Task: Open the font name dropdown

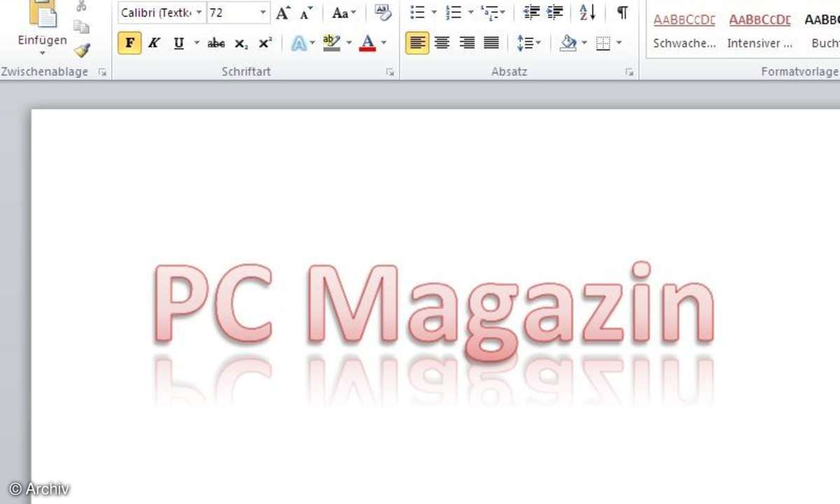Action: click(x=199, y=13)
